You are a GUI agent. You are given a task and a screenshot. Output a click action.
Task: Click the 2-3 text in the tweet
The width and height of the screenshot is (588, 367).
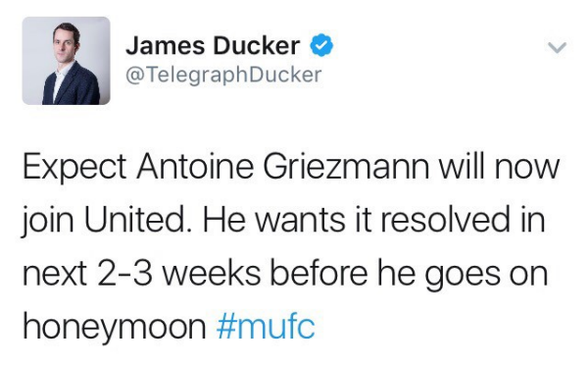click(124, 273)
